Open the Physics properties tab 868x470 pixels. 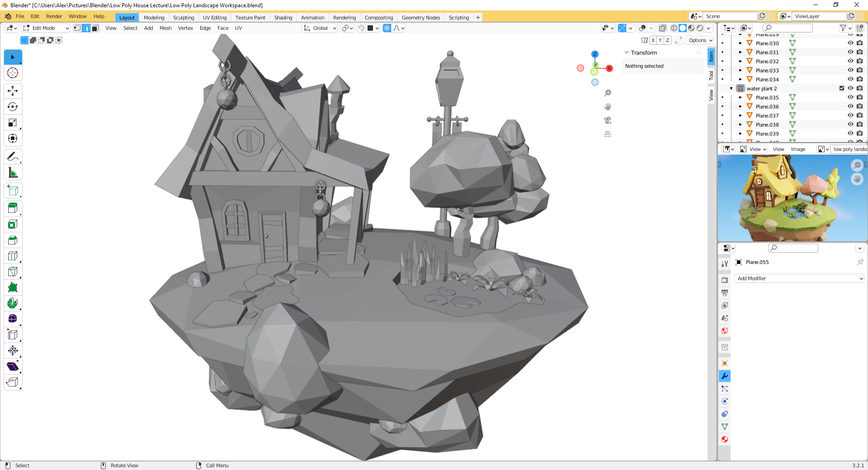[x=725, y=401]
